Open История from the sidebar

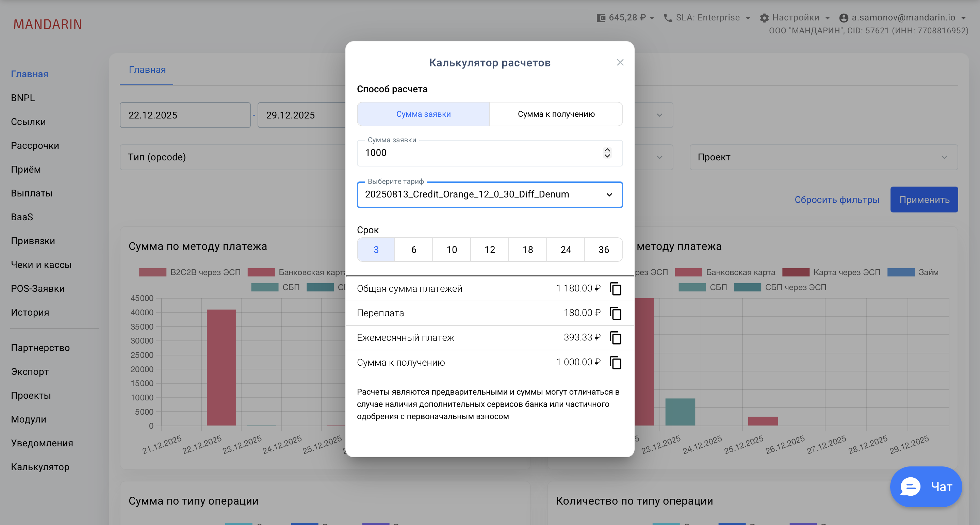click(30, 312)
